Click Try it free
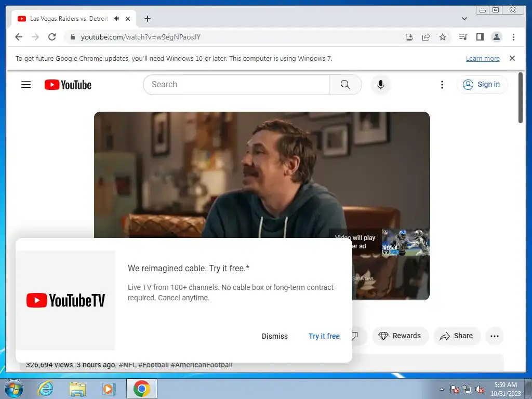532x399 pixels. (x=324, y=336)
